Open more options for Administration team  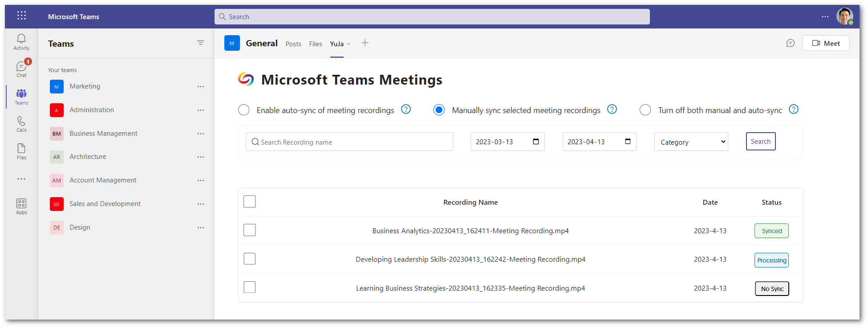click(x=201, y=110)
